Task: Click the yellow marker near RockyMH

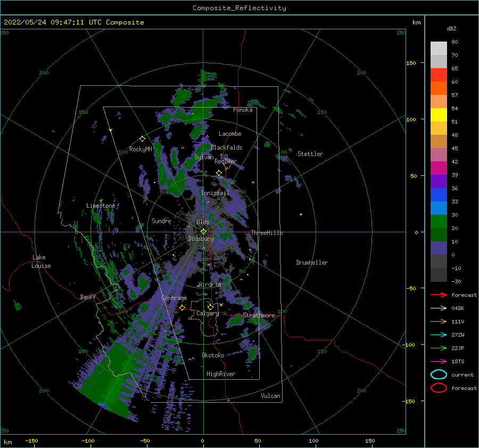Action: point(142,139)
